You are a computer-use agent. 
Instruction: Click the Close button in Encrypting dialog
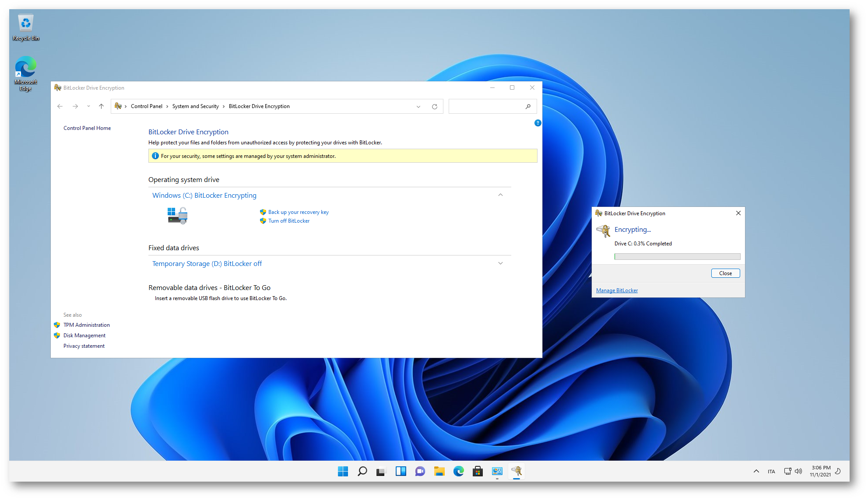pos(725,273)
